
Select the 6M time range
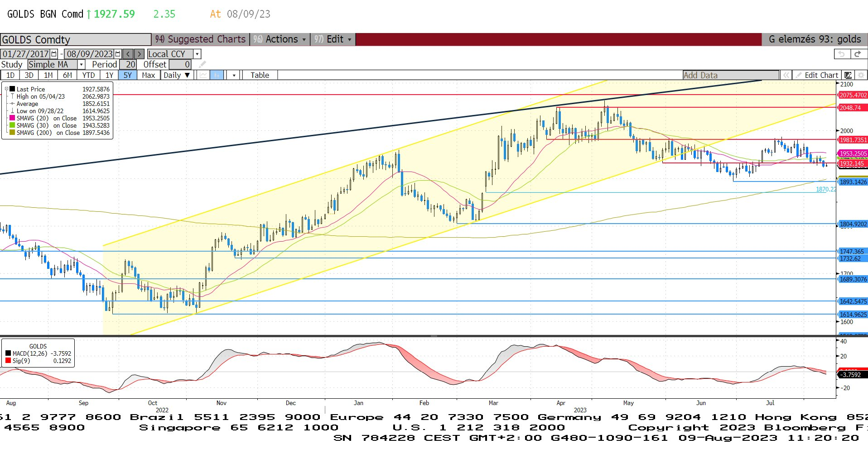point(68,75)
